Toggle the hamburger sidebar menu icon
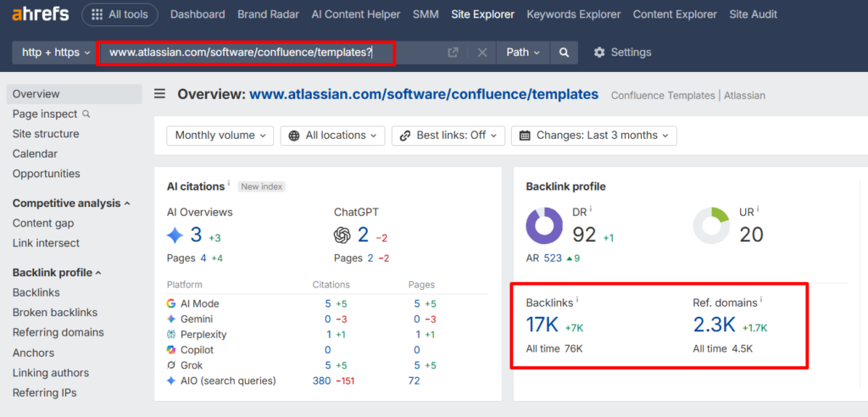The height and width of the screenshot is (417, 868). [160, 93]
